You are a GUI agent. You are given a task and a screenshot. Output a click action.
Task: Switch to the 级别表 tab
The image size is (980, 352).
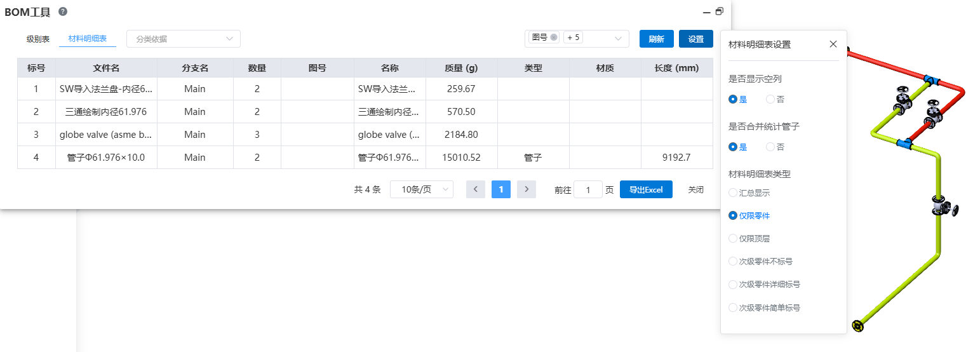tap(38, 39)
